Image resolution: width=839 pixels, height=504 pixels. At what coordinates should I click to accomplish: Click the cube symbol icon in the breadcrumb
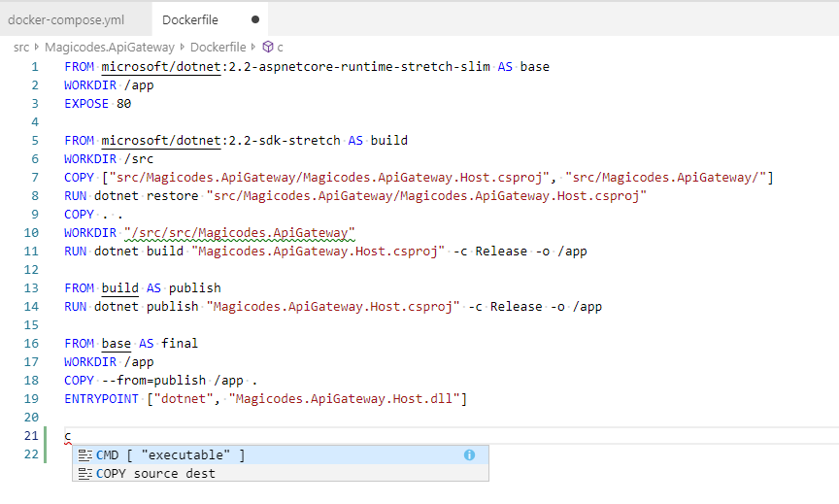267,47
